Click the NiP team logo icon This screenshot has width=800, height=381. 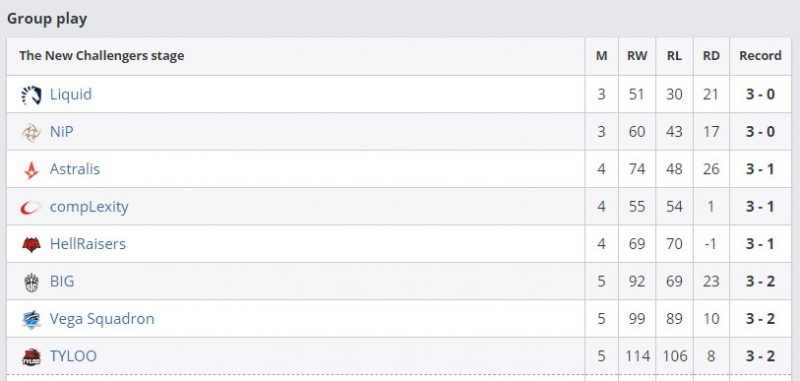(x=31, y=133)
